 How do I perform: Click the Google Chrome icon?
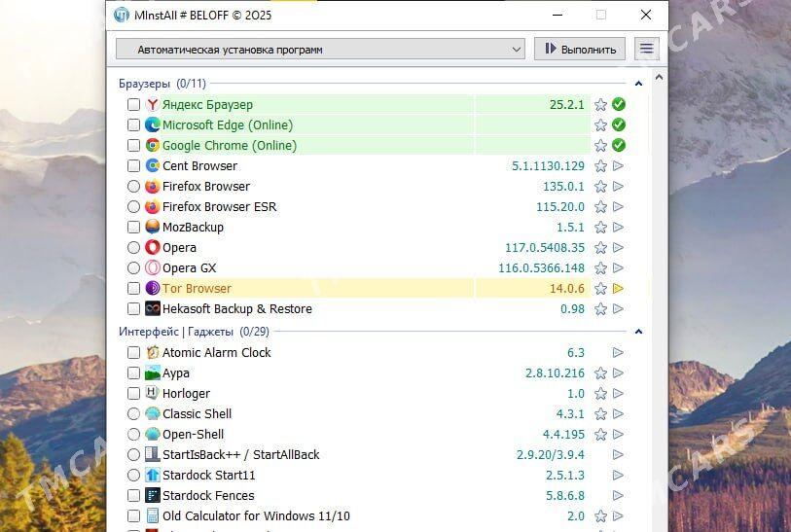[x=152, y=145]
